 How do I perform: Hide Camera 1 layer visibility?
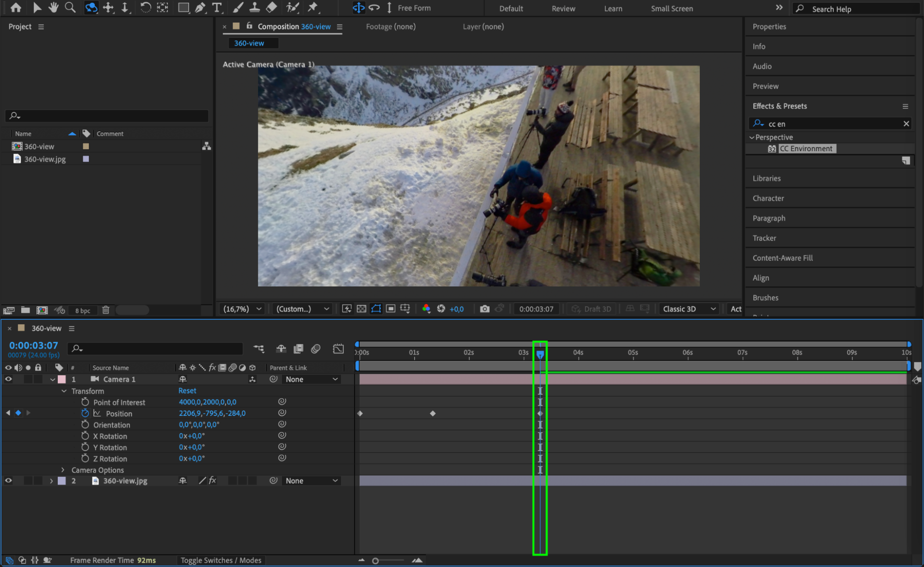pyautogui.click(x=8, y=379)
